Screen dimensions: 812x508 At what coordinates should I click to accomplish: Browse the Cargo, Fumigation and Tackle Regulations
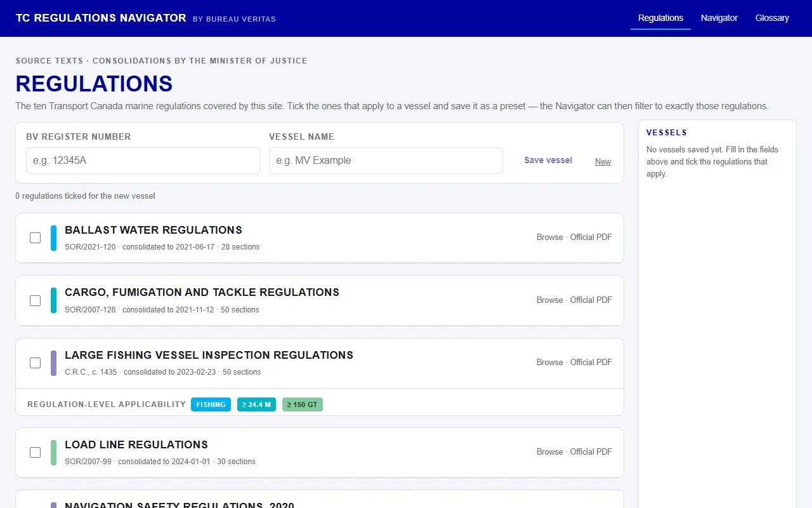click(x=549, y=300)
